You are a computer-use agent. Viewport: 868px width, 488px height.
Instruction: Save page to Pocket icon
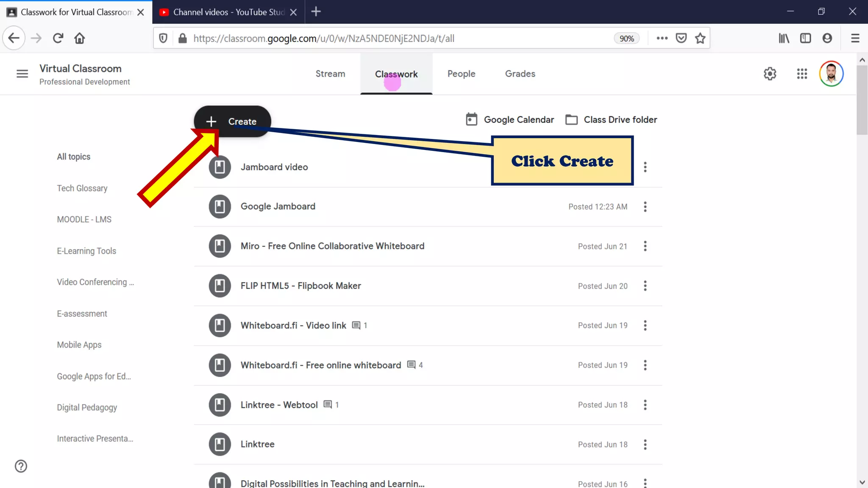coord(681,38)
